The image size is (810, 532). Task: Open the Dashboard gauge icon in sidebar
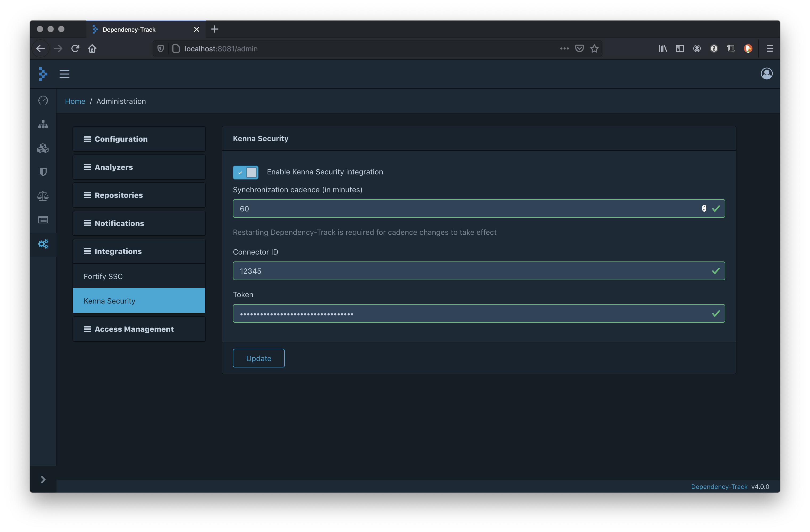[x=43, y=100]
